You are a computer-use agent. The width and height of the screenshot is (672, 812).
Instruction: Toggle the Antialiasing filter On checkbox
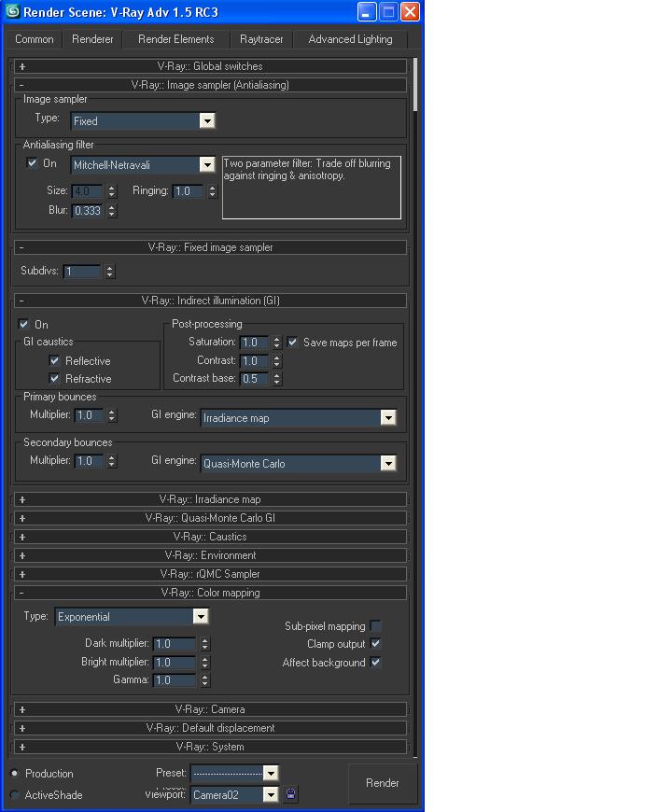pyautogui.click(x=32, y=163)
